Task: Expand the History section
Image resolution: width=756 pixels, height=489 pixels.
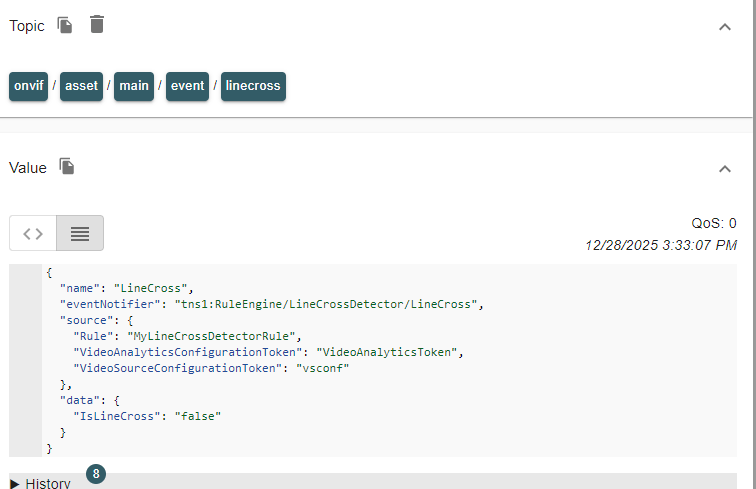Action: (x=40, y=483)
